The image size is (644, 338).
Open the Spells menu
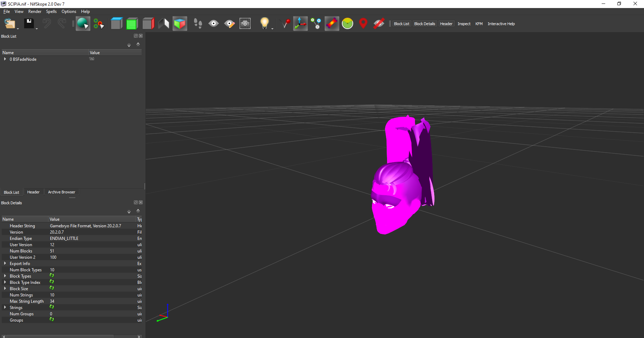click(x=51, y=12)
